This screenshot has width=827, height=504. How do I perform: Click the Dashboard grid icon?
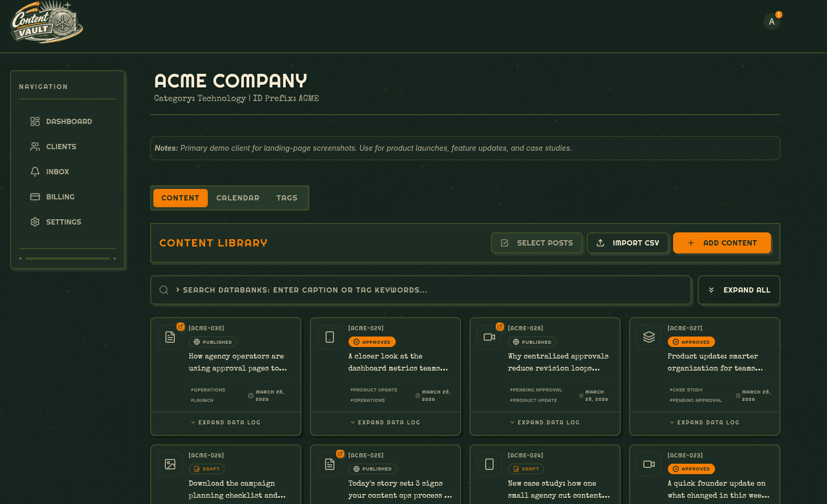click(35, 121)
